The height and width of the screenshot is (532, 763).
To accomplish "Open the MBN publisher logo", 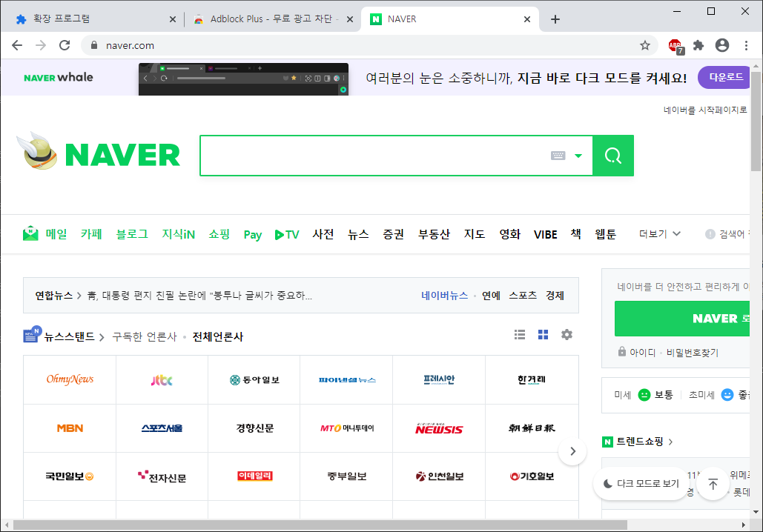I will pos(70,428).
